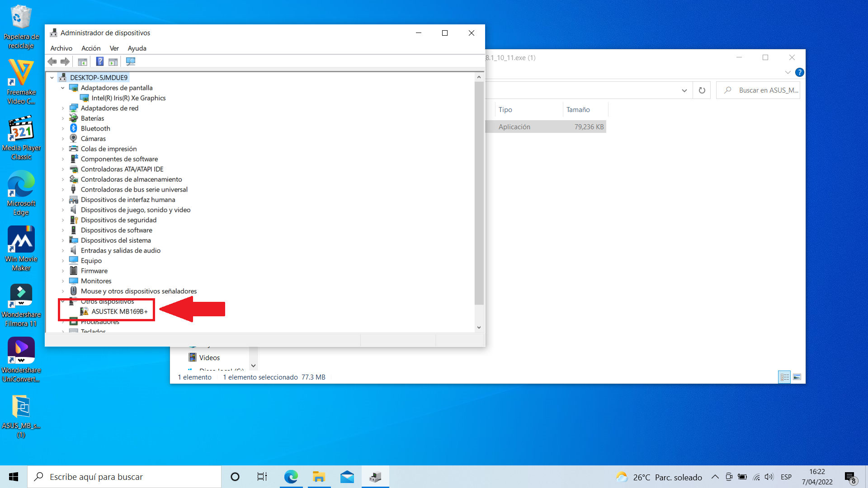Viewport: 868px width, 488px height.
Task: Click the show/hide console tree toolbar icon
Action: point(82,61)
